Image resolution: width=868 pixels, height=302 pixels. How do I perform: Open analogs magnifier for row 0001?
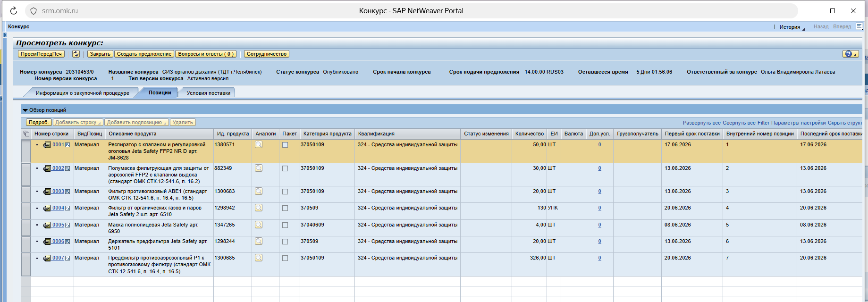pos(259,145)
